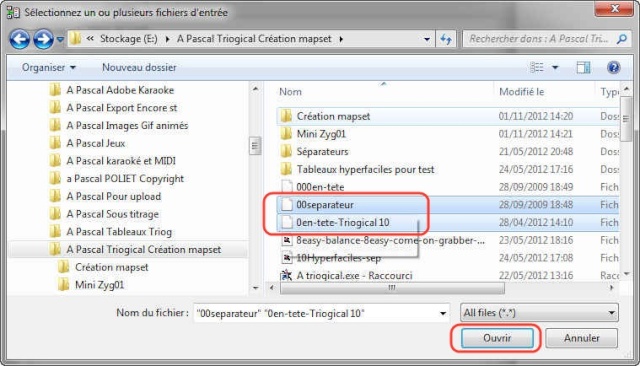Go back with the blue back arrow
This screenshot has width=640, height=366.
tap(20, 39)
